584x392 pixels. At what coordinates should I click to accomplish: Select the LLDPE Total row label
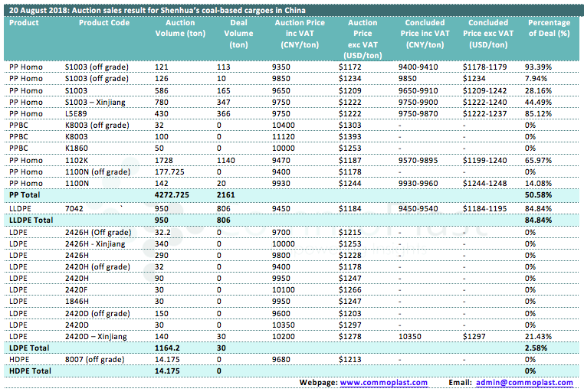pyautogui.click(x=30, y=220)
